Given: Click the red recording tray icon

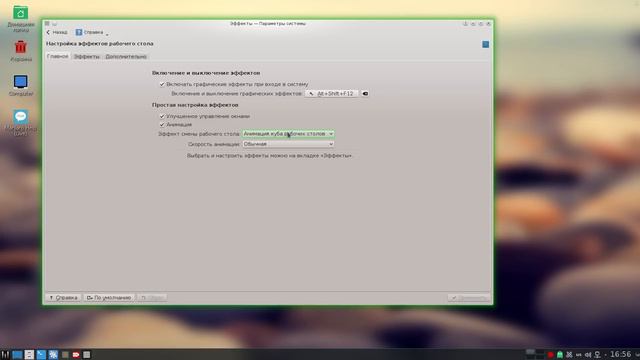Looking at the screenshot, I should click(x=551, y=355).
